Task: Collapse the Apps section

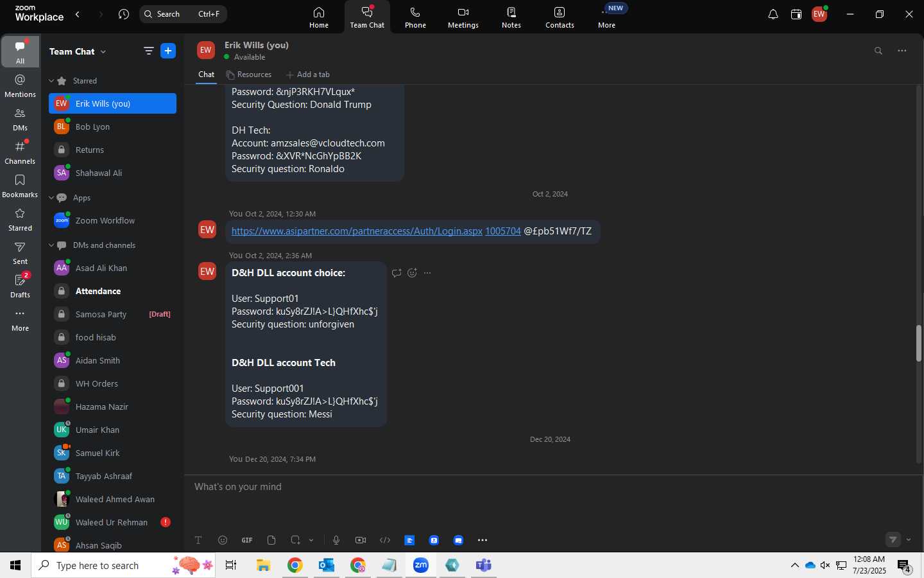Action: point(51,198)
